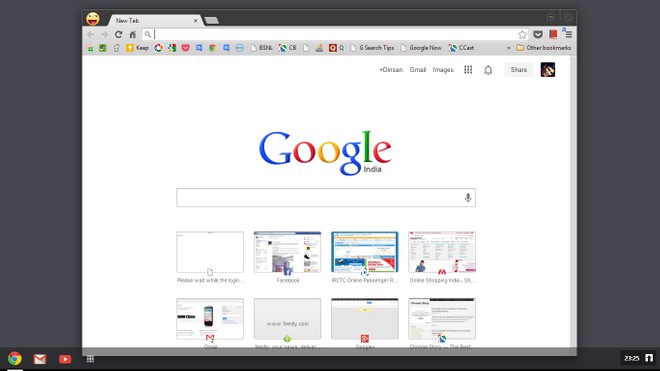Open the red Q bookmark
Screen dimensions: 660x371
(336, 48)
